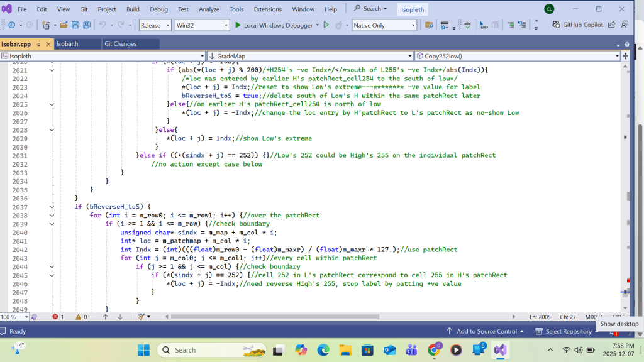Toggle the pin on Isobar.cpp tab
The height and width of the screenshot is (362, 644).
pyautogui.click(x=38, y=44)
